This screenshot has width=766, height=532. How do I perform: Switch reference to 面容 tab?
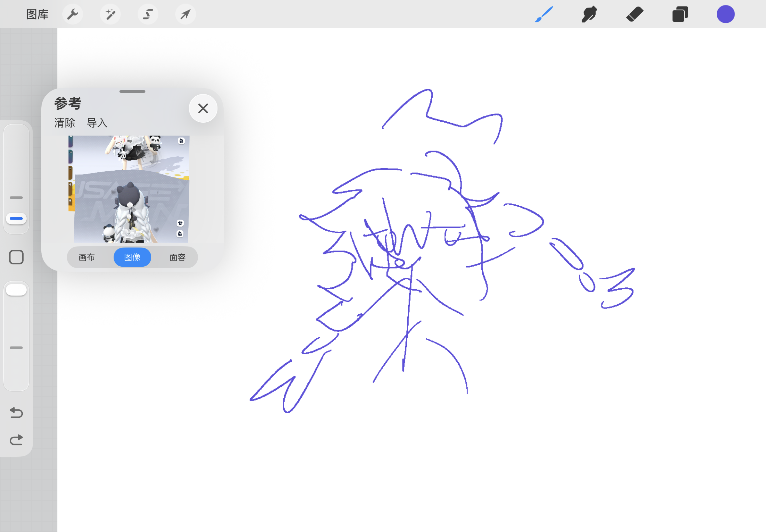[x=178, y=257]
